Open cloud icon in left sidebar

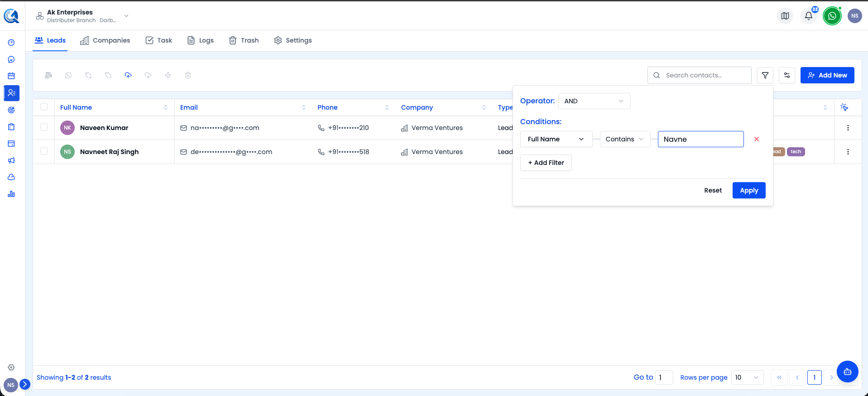pyautogui.click(x=11, y=177)
